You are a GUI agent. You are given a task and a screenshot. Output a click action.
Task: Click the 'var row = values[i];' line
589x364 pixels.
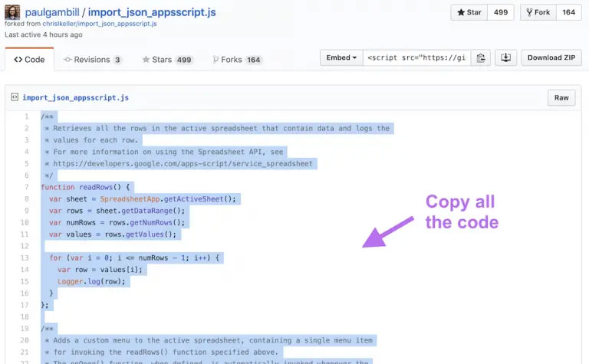(x=100, y=270)
